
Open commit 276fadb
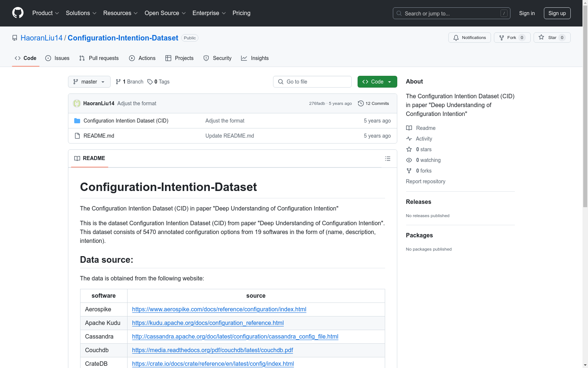317,103
